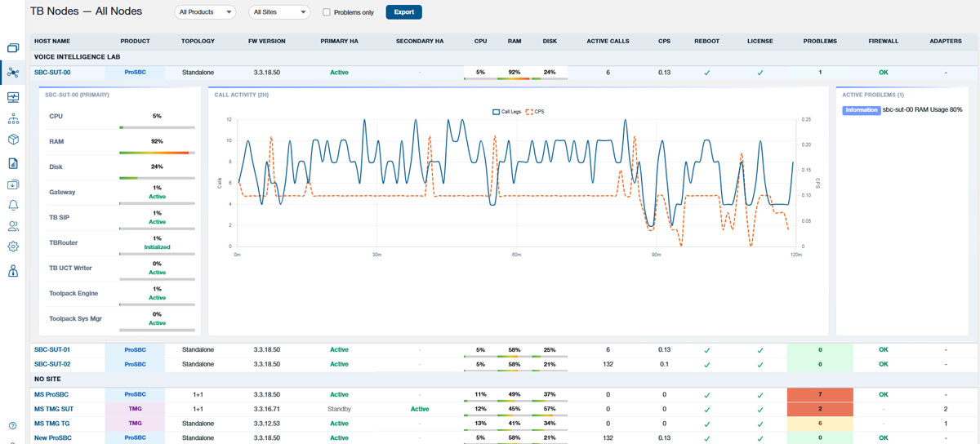Toggle Call Legs series in chart legend
This screenshot has width=980, height=444.
click(x=506, y=111)
